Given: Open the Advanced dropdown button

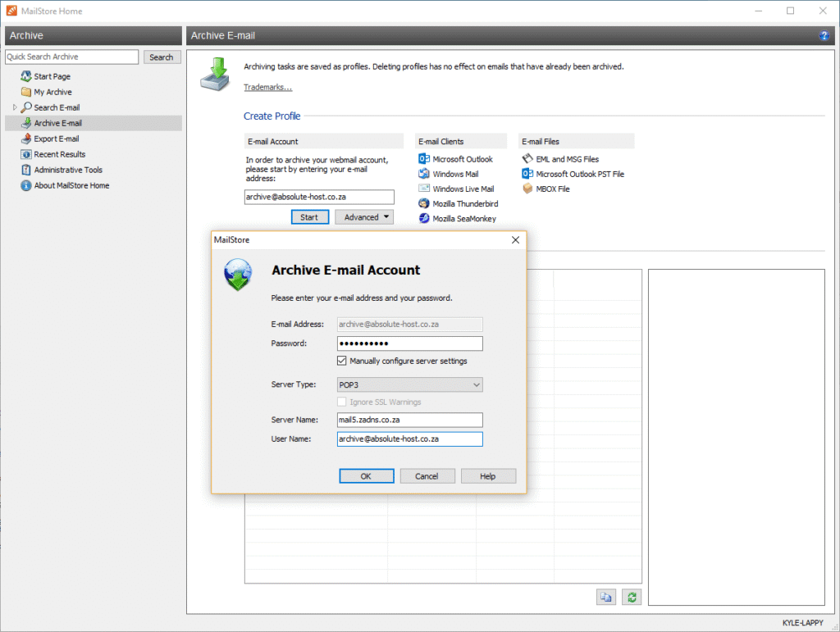Looking at the screenshot, I should coord(364,217).
